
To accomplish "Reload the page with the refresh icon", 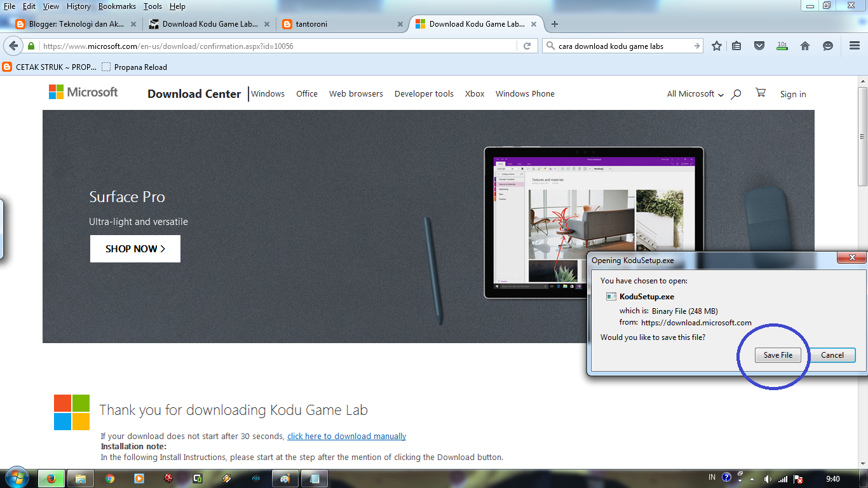I will point(527,46).
